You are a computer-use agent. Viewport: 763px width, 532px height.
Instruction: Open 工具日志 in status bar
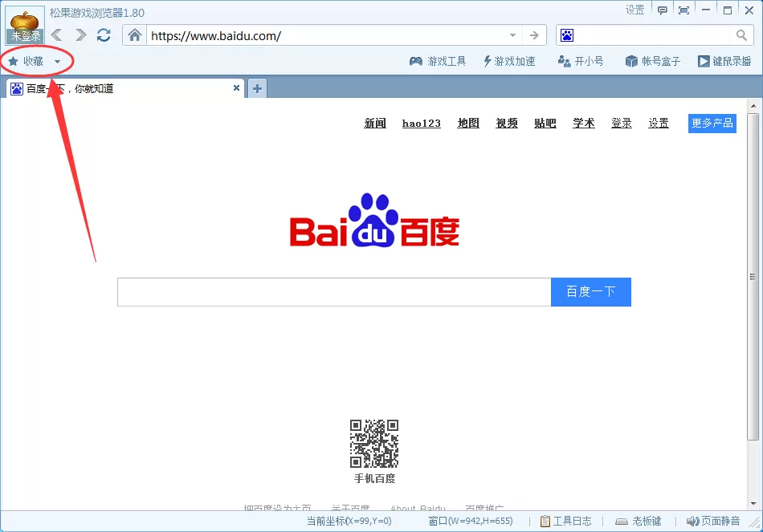tap(566, 522)
